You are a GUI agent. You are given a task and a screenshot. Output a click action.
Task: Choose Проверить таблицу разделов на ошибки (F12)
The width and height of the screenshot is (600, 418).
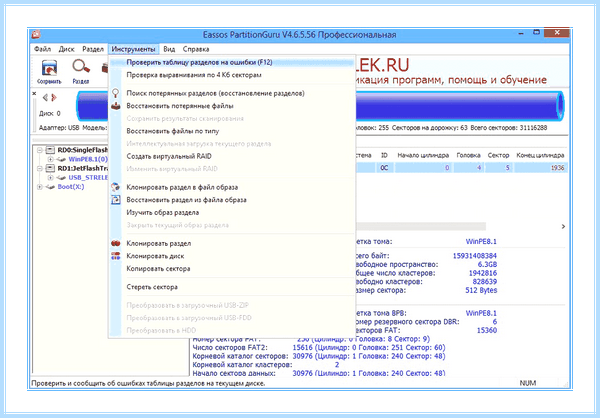(232, 62)
